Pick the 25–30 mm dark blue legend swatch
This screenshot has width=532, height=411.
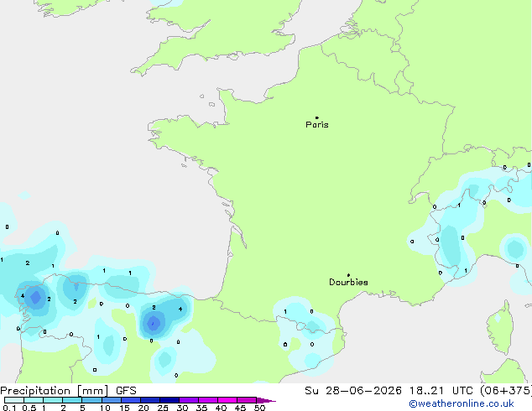170,400
